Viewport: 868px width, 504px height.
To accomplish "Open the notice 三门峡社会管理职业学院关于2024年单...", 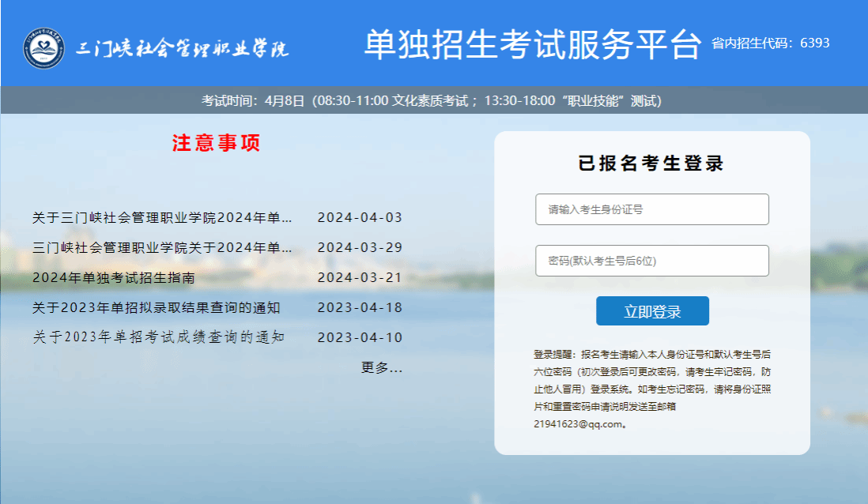I will (x=162, y=248).
